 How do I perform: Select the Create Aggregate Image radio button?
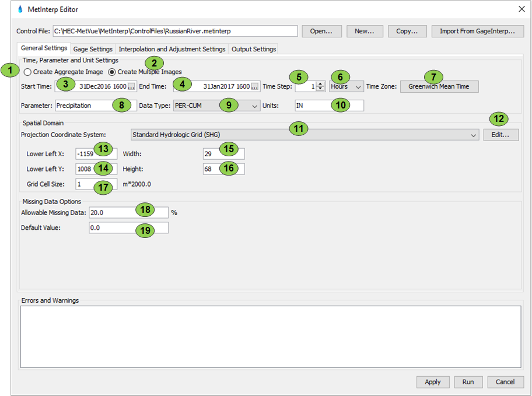coord(27,72)
